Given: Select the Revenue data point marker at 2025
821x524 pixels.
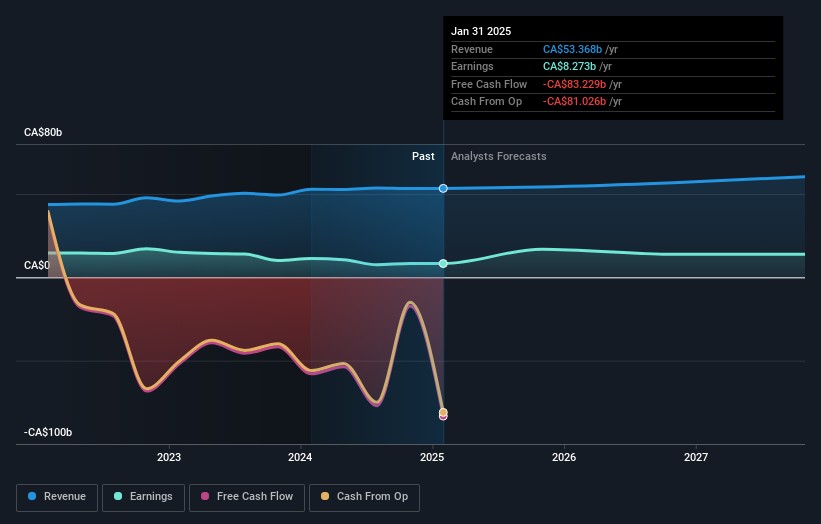Looking at the screenshot, I should point(443,188).
